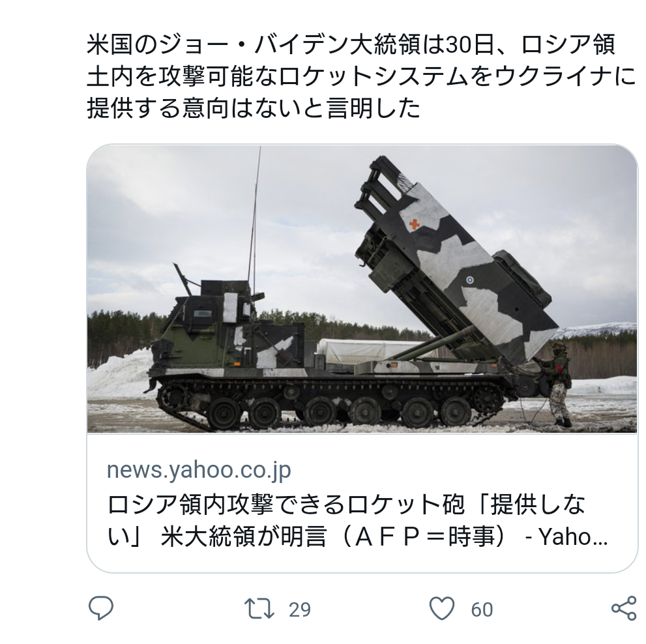This screenshot has width=646, height=644.
Task: Click the tweet line mentioning ウクライナに
Action: (x=361, y=77)
